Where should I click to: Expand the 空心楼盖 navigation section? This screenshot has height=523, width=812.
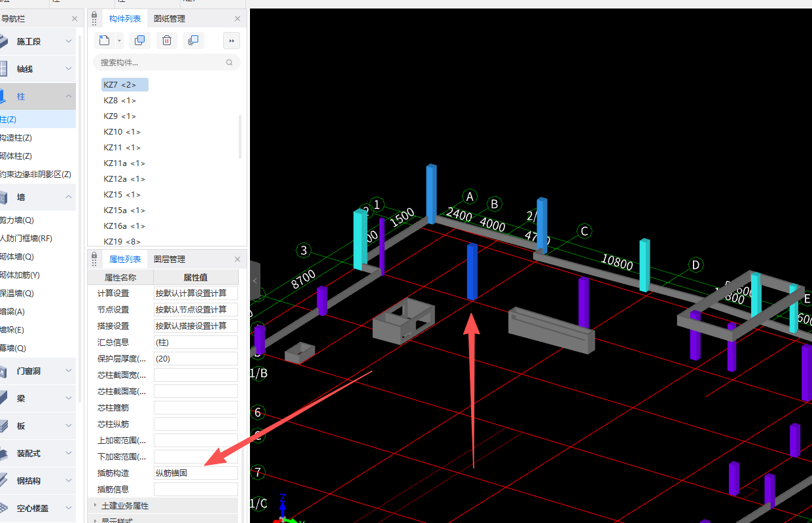tap(69, 508)
